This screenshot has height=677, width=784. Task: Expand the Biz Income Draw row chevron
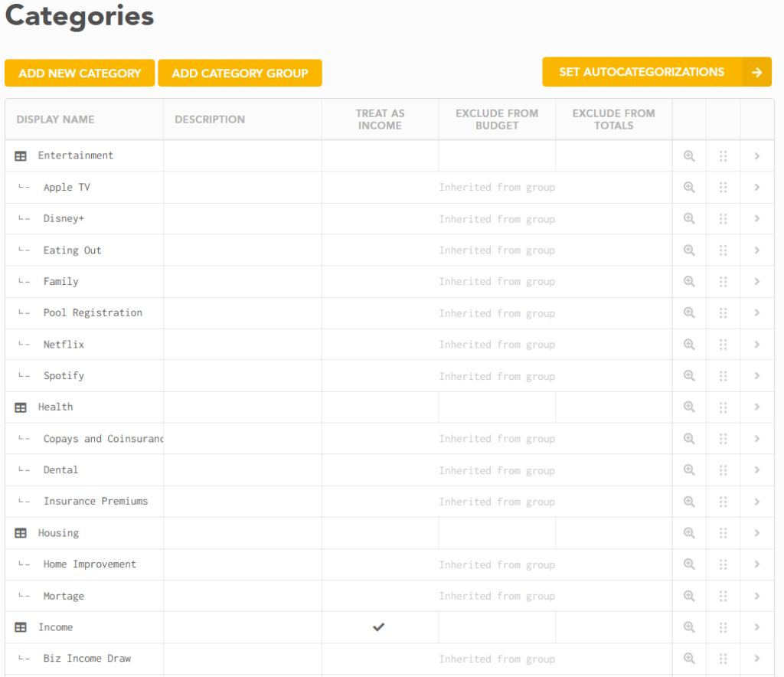(x=756, y=658)
